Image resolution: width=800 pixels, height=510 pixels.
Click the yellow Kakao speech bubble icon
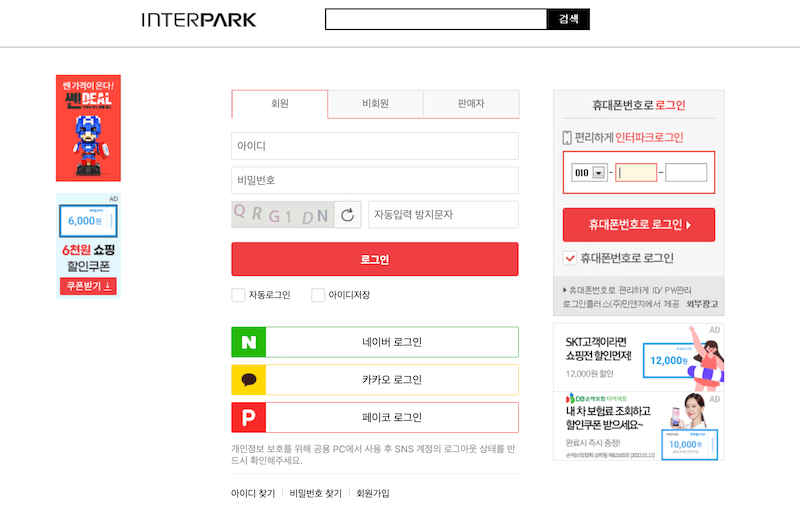248,380
